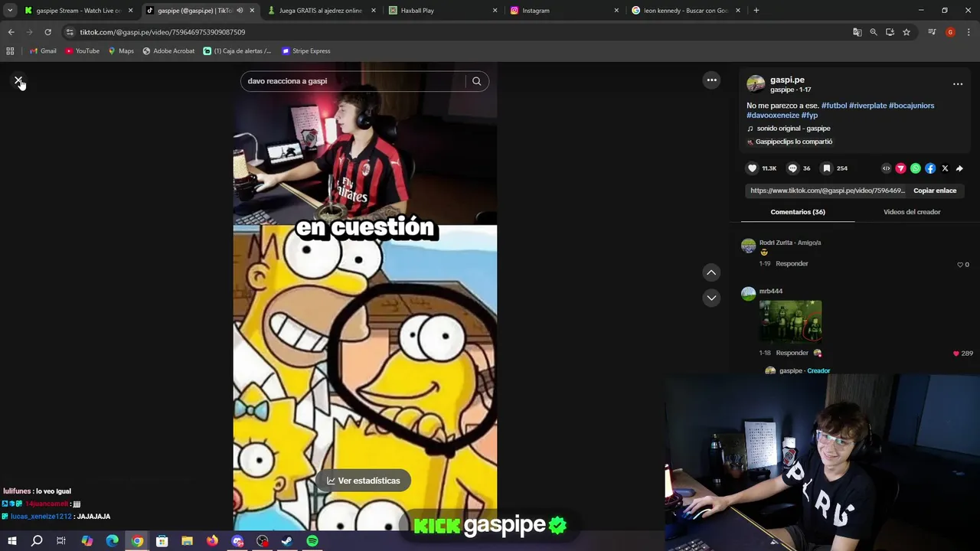Go to the next video with the down arrow
Viewport: 980px width, 551px height.
(x=711, y=298)
